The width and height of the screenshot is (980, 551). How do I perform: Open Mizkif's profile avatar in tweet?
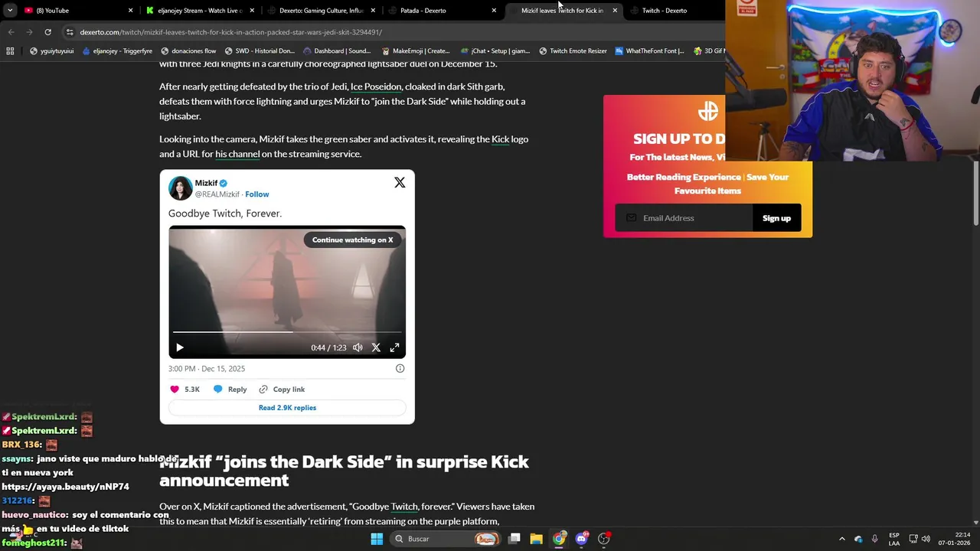(181, 188)
